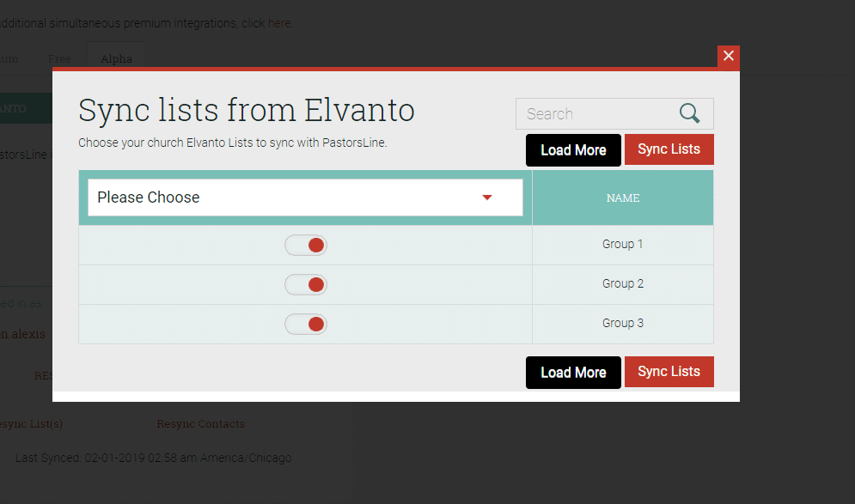The height and width of the screenshot is (504, 855).
Task: Click the bottom Sync Lists button
Action: click(x=669, y=372)
